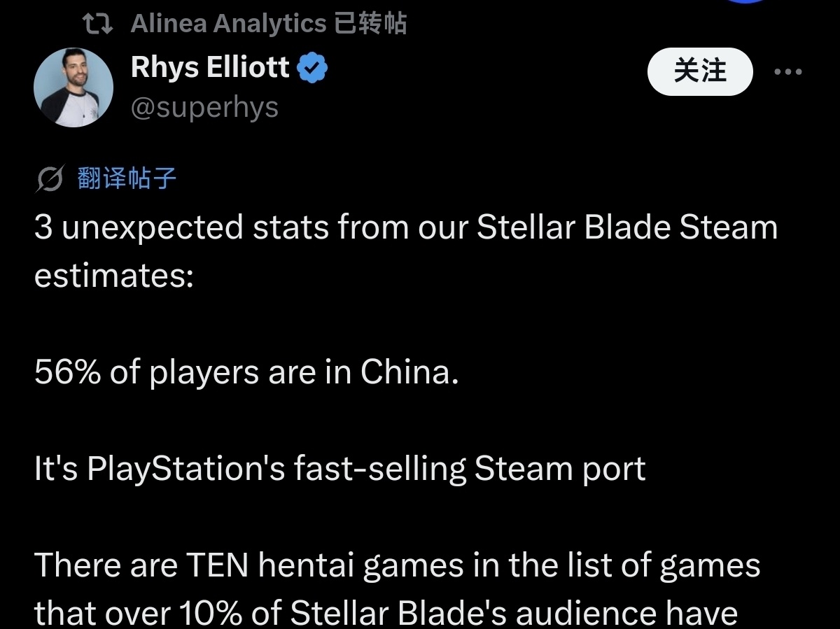The height and width of the screenshot is (629, 840).
Task: Open the three-dot more options menu
Action: click(787, 71)
